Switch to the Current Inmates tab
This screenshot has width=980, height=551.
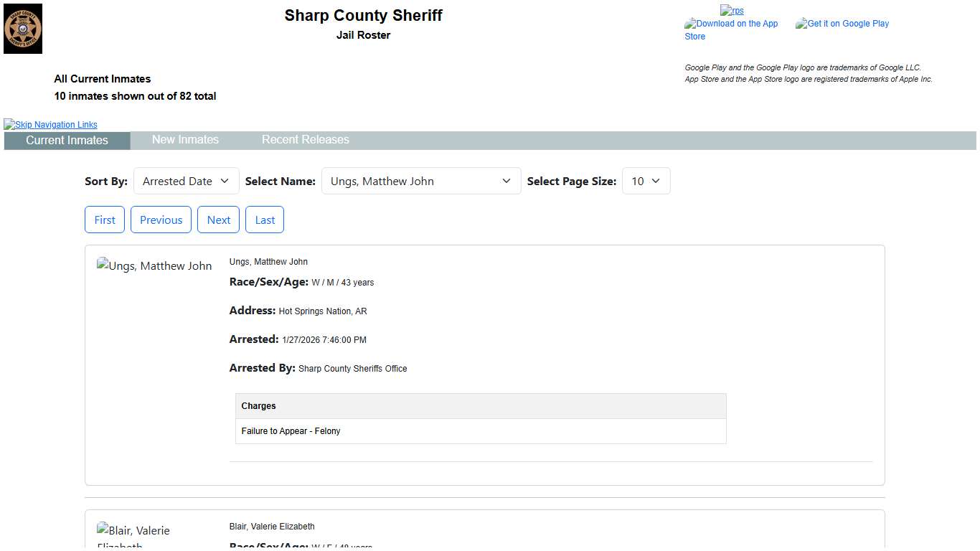click(67, 141)
